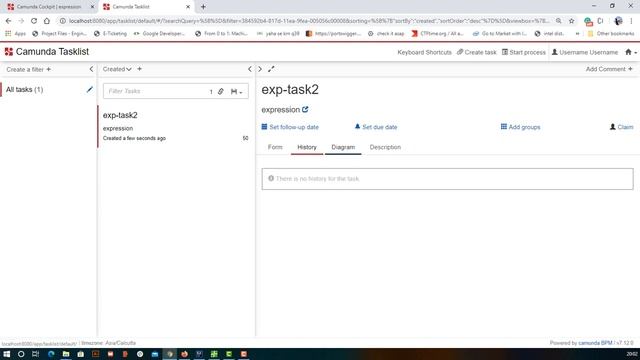This screenshot has height=360, width=640.
Task: Click Set due date
Action: coord(376,127)
